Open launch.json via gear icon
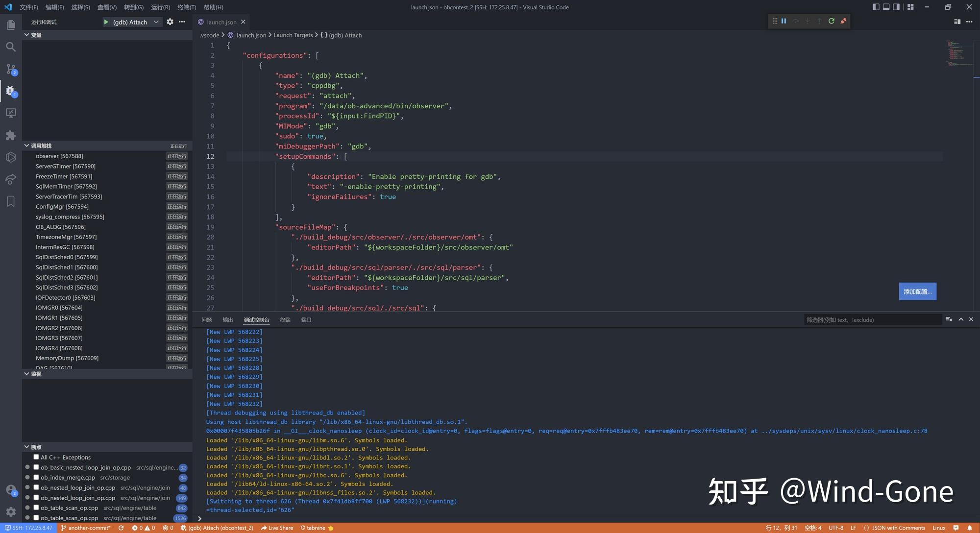This screenshot has width=980, height=533. tap(170, 22)
